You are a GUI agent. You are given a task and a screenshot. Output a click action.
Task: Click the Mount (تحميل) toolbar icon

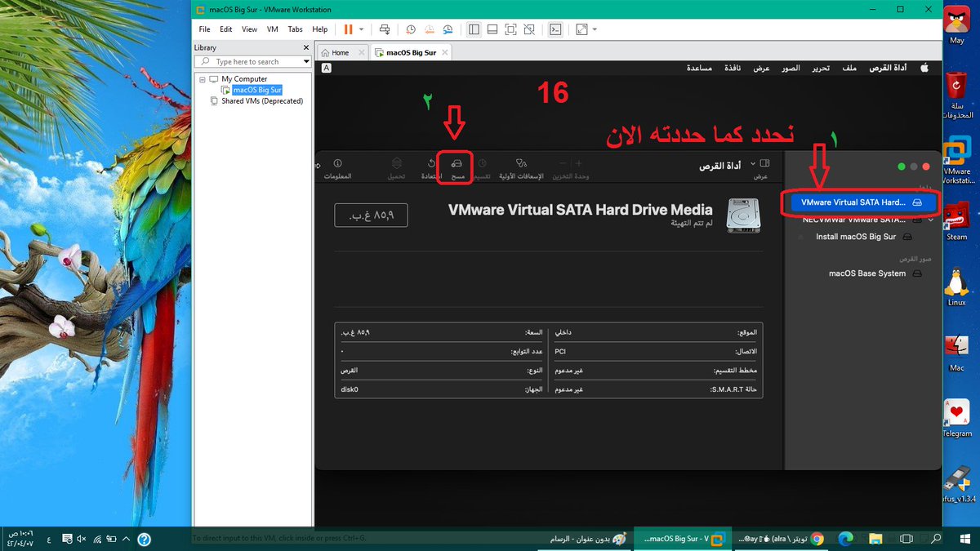396,163
